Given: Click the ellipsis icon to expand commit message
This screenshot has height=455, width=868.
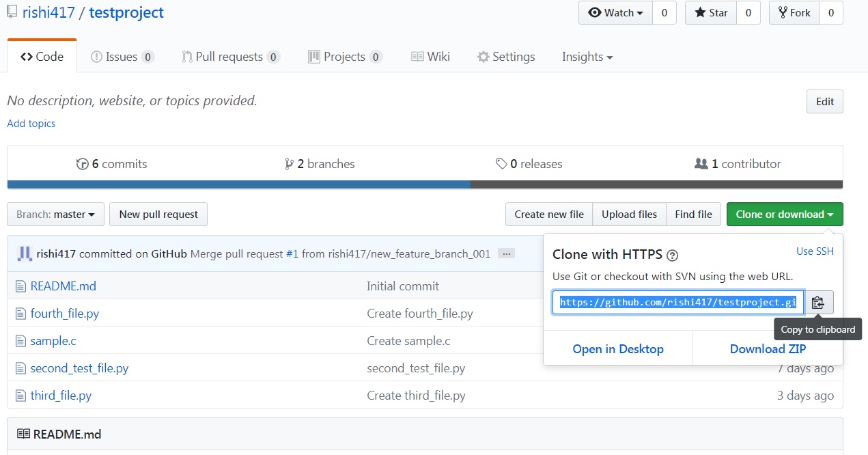Looking at the screenshot, I should [506, 253].
